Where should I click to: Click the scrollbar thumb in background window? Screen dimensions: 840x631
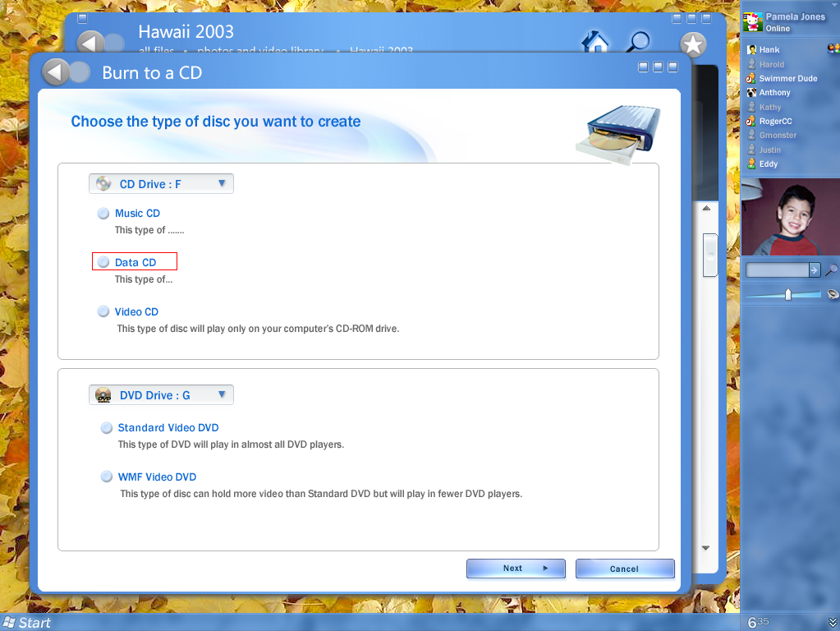click(x=710, y=256)
